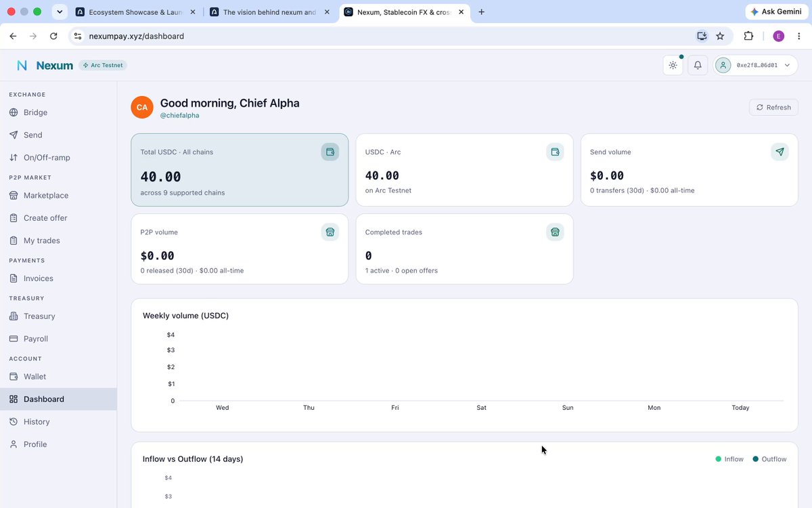Click the Payroll card icon
The height and width of the screenshot is (508, 812).
[x=14, y=339]
